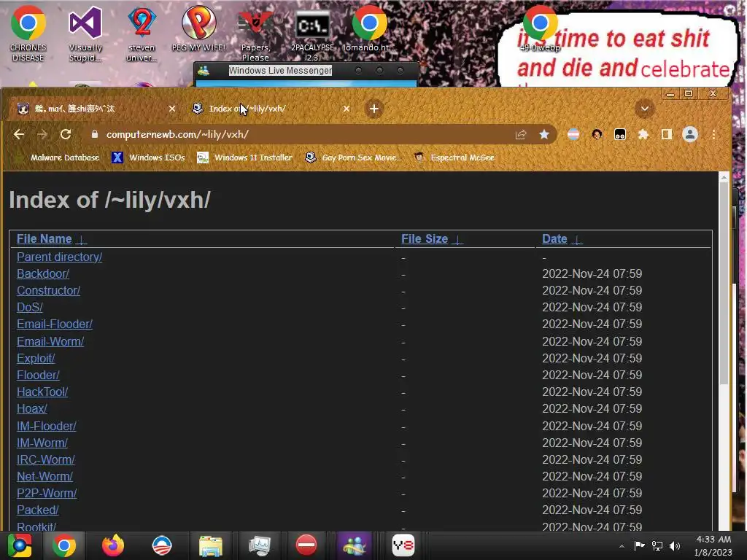This screenshot has height=560, width=747.
Task: Open Firefox from the taskbar
Action: [x=113, y=545]
